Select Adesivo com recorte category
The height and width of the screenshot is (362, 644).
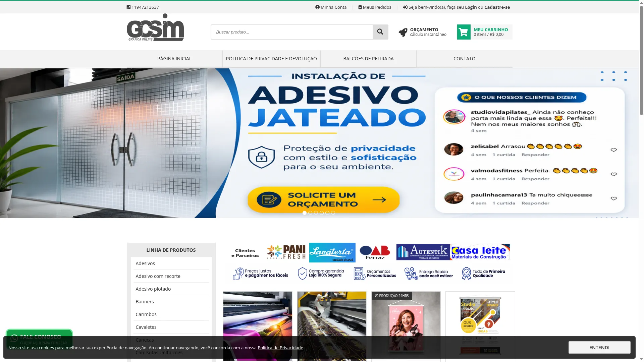[x=171, y=276]
